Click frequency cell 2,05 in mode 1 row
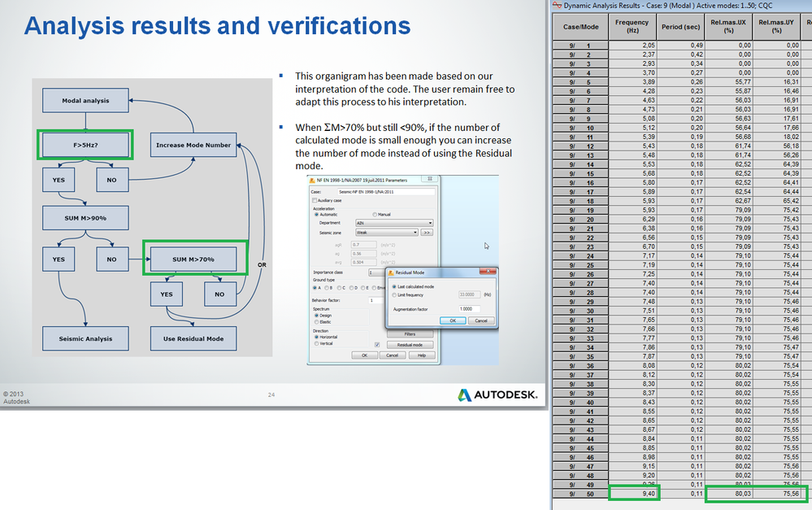This screenshot has width=812, height=510. pyautogui.click(x=633, y=46)
